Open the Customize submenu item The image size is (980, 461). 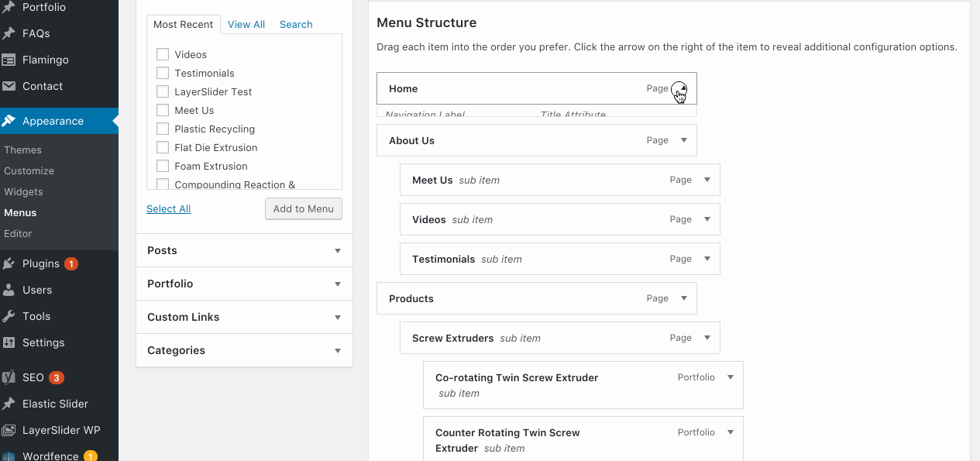point(29,170)
